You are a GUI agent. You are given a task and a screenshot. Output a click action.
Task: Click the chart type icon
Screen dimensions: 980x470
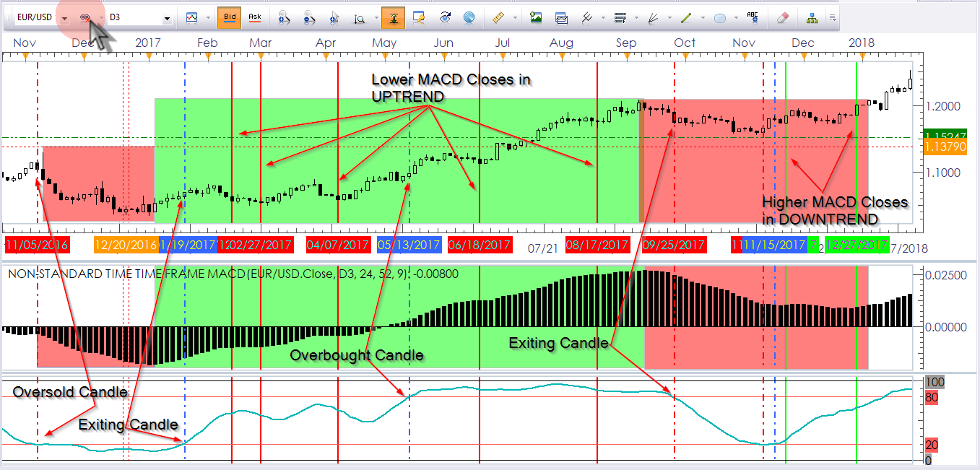pos(191,17)
